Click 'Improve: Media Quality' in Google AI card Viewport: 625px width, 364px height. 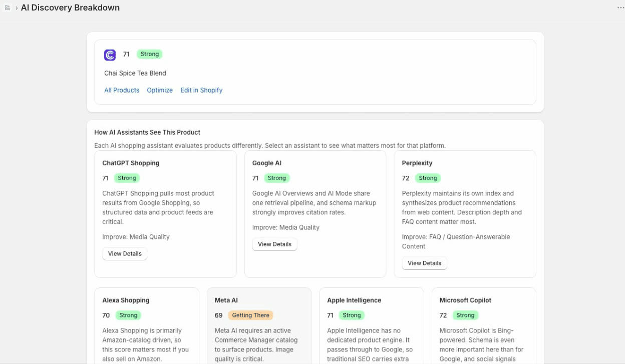pos(286,227)
